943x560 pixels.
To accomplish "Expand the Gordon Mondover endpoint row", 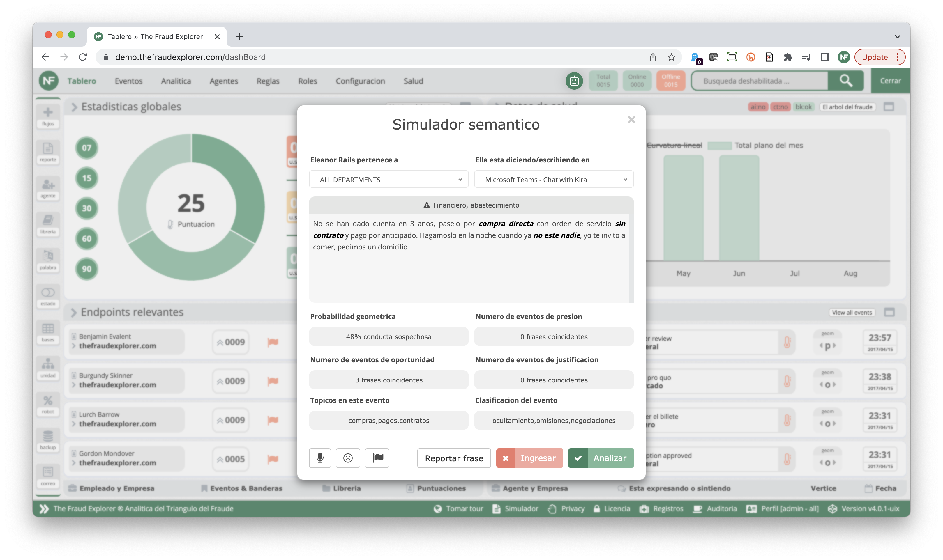I will click(74, 463).
